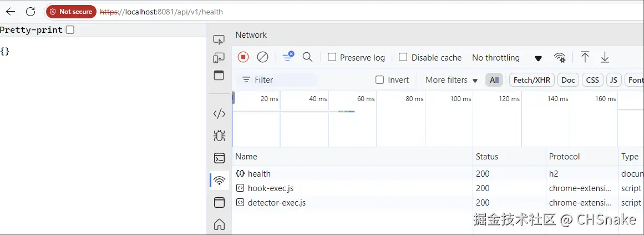The width and height of the screenshot is (644, 235).
Task: Reload the page
Action: (x=31, y=12)
